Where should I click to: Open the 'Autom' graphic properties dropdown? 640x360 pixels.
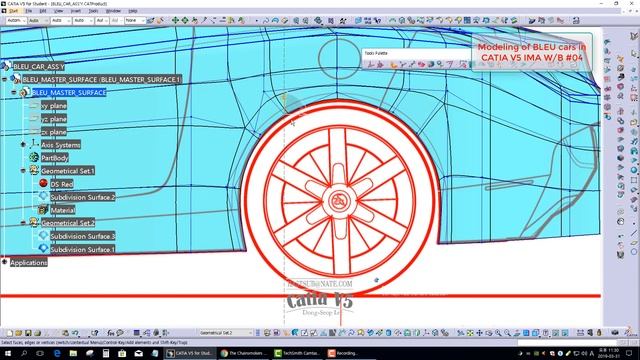[x=16, y=20]
